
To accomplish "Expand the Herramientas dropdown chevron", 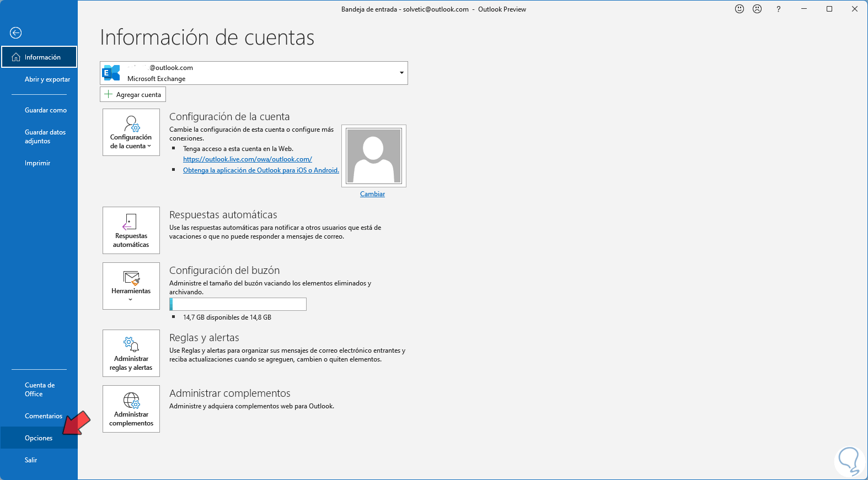I will point(131,300).
